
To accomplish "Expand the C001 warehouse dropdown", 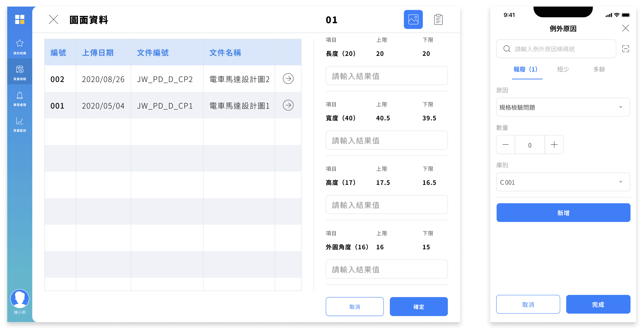I will [563, 182].
